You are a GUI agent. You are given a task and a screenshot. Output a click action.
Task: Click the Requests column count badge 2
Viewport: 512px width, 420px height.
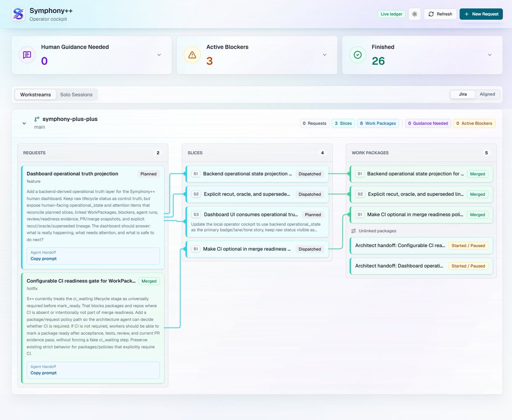click(158, 153)
